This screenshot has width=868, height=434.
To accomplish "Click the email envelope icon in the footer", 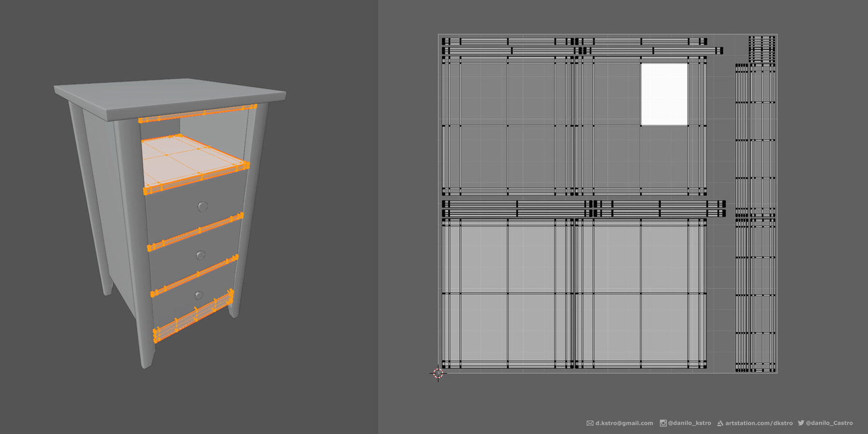I will (x=590, y=423).
